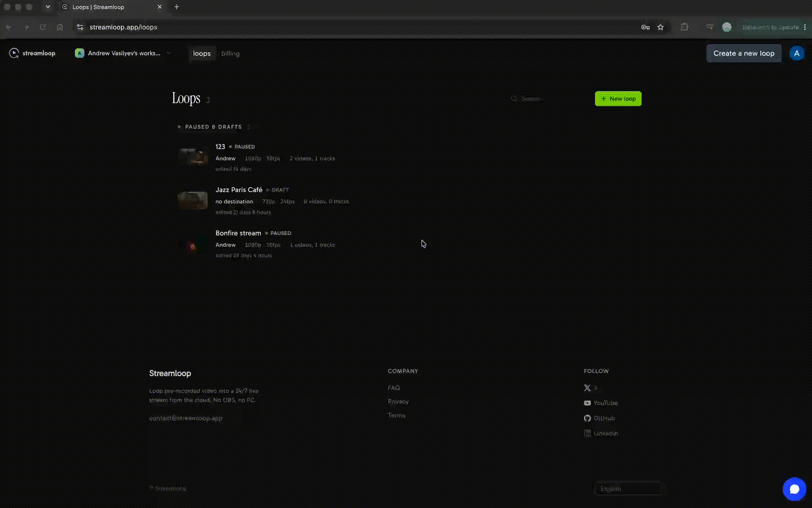Click the browser home icon
This screenshot has height=508, width=812.
tap(60, 27)
